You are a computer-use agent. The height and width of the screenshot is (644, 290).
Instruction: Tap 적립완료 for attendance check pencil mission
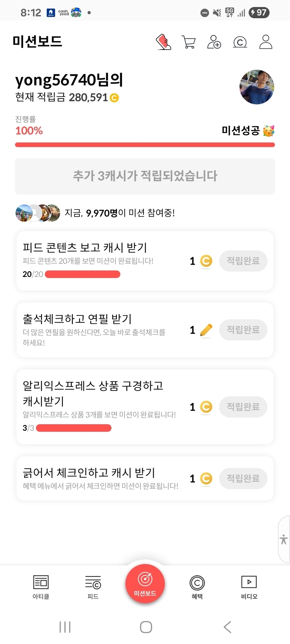pyautogui.click(x=243, y=330)
